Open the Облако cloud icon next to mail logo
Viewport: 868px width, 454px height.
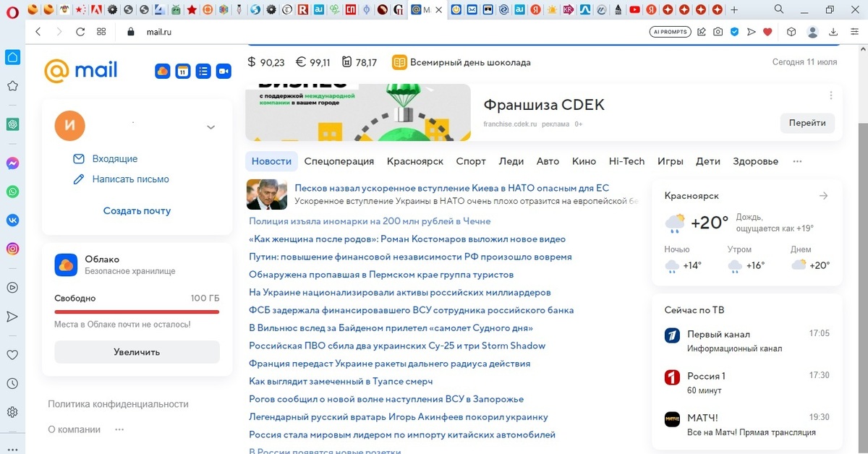click(x=162, y=71)
